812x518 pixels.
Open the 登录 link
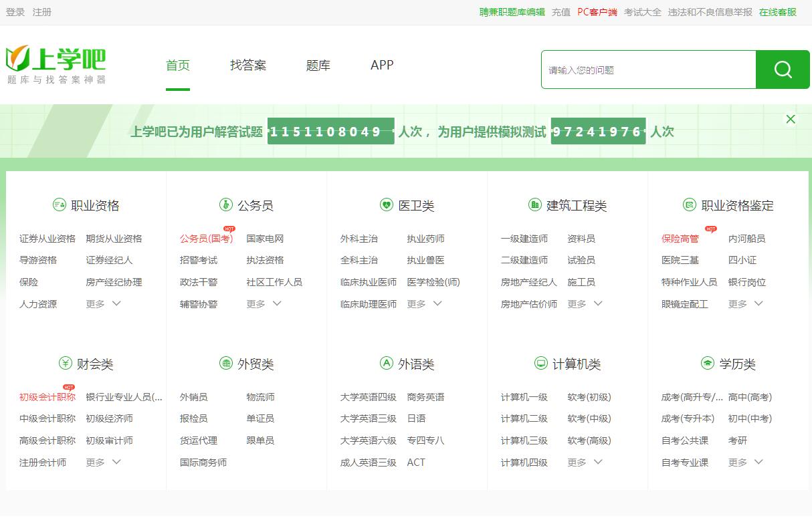15,12
